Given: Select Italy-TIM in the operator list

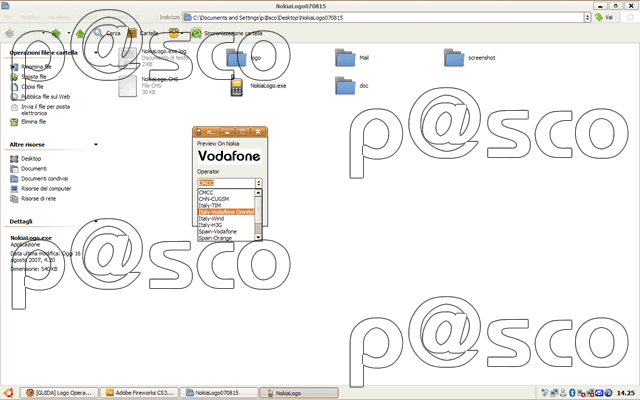Looking at the screenshot, I should [227, 205].
